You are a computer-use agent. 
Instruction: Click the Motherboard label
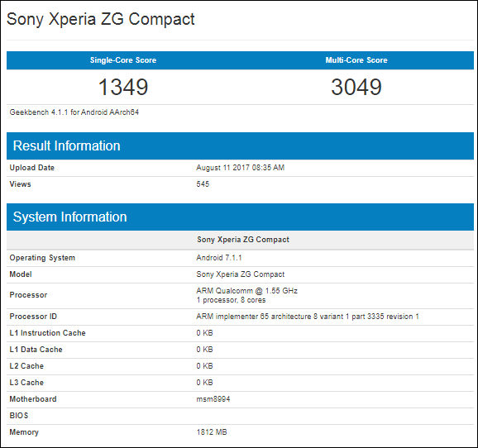click(x=33, y=399)
